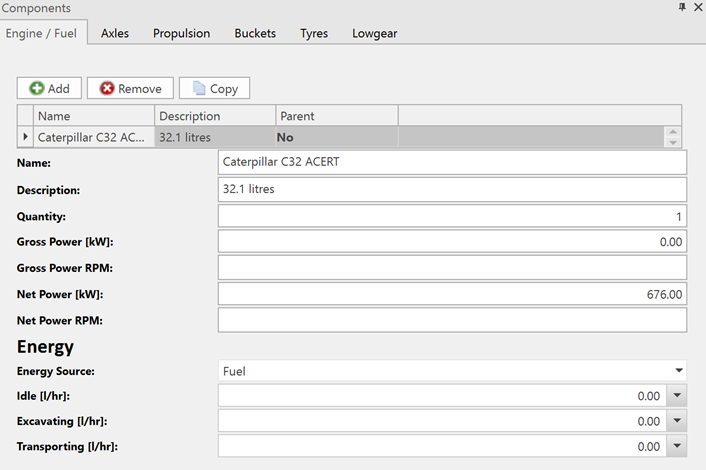Image resolution: width=706 pixels, height=470 pixels.
Task: Pin the Components panel
Action: [682, 7]
